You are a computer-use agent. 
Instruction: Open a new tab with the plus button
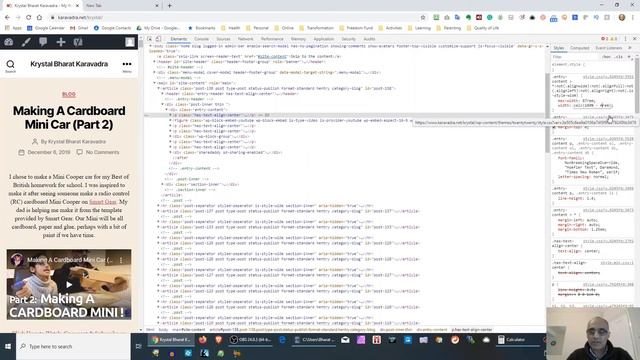[x=169, y=6]
